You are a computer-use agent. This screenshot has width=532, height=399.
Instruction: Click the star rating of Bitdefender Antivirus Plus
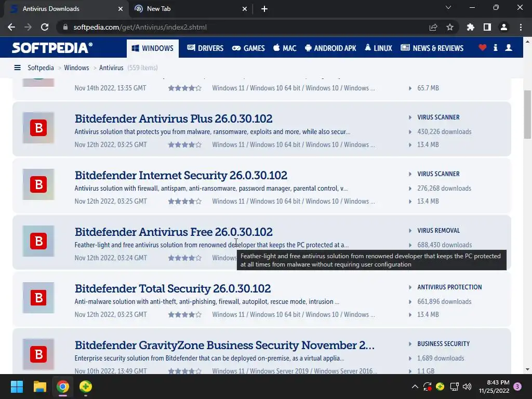click(x=185, y=145)
